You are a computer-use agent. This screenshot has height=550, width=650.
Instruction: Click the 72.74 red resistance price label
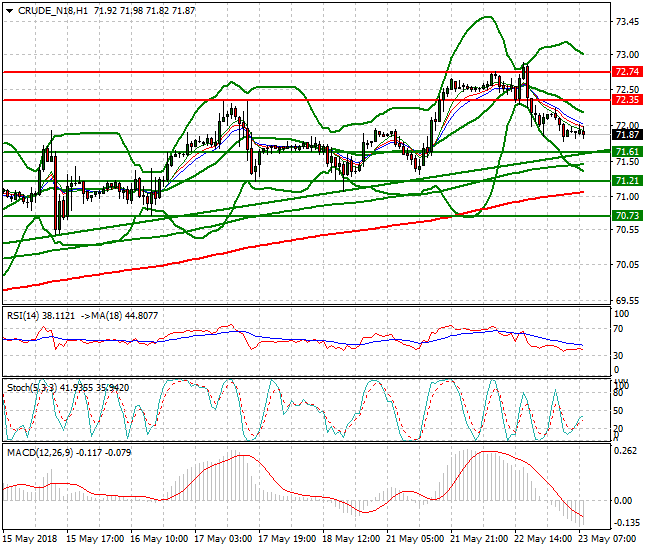tap(627, 72)
